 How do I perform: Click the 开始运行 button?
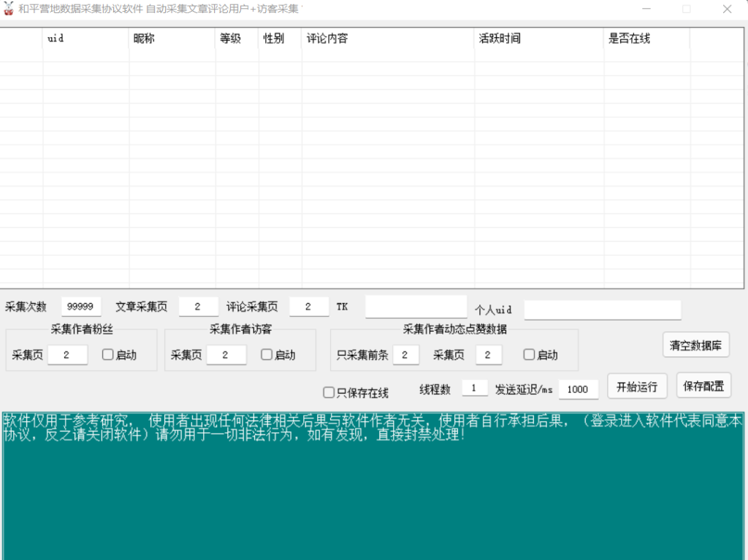click(637, 387)
